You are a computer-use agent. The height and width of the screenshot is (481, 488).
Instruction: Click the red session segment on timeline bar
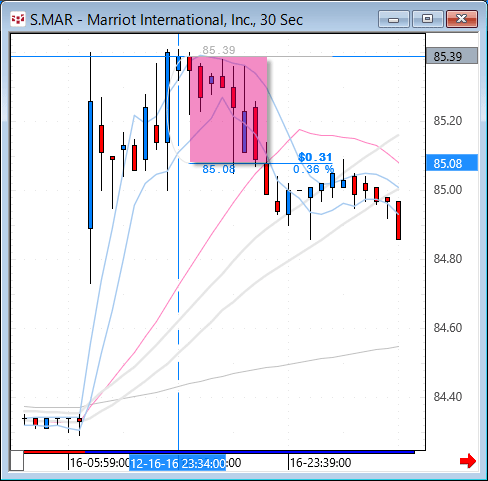(54, 452)
